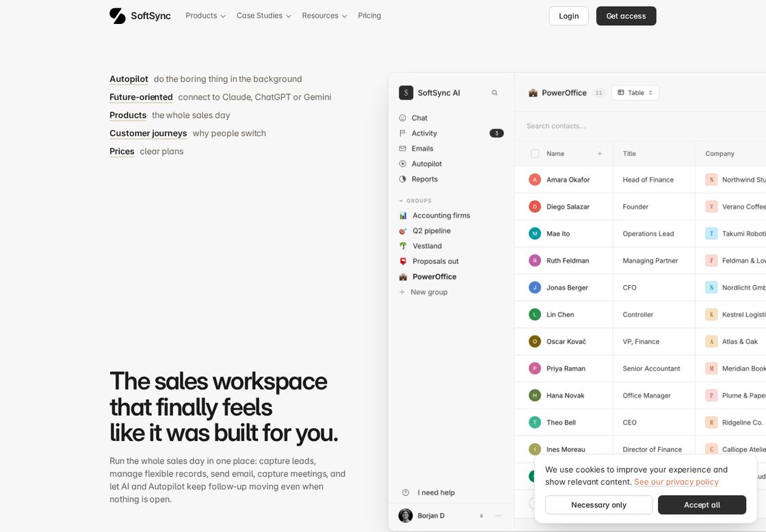Click the 'Head of Finance' title cell

pos(654,180)
